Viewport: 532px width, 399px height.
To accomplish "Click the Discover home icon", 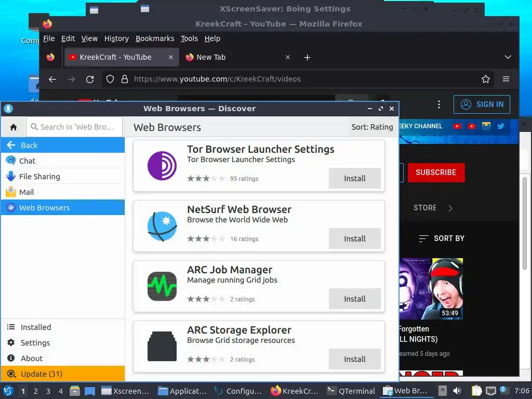I will (13, 127).
